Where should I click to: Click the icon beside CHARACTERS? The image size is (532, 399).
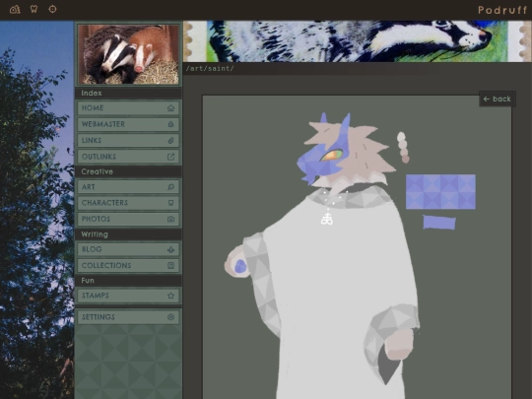(x=170, y=203)
